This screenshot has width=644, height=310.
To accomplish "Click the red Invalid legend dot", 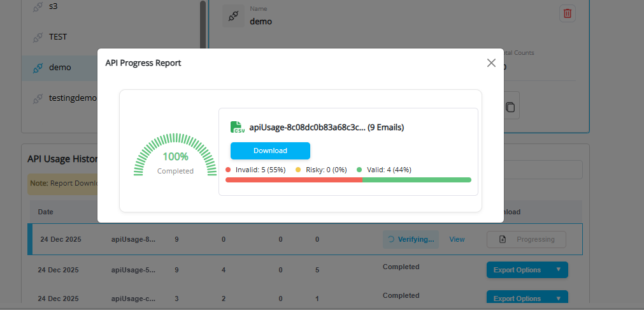I will pyautogui.click(x=228, y=170).
